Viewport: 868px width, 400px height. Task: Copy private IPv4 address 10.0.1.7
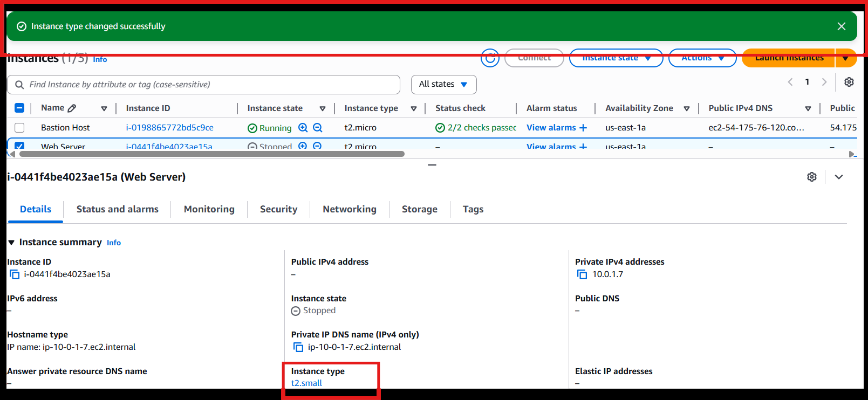click(582, 274)
